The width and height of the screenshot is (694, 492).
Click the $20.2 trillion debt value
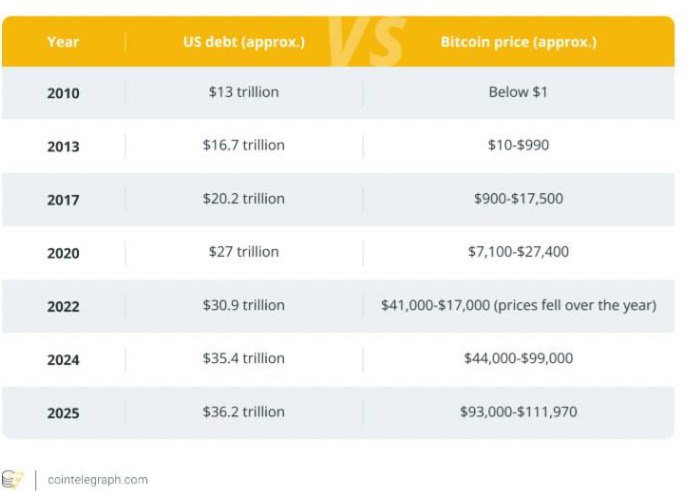tap(243, 198)
